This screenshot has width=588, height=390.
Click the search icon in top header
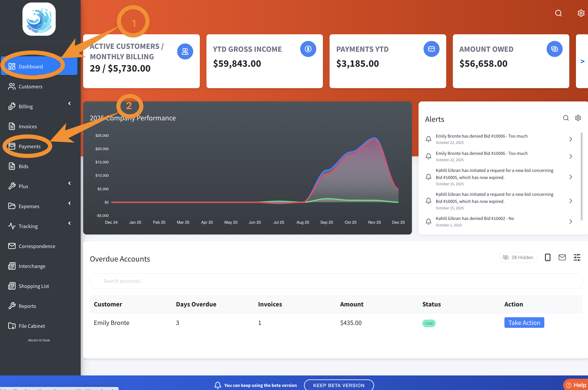pyautogui.click(x=558, y=13)
